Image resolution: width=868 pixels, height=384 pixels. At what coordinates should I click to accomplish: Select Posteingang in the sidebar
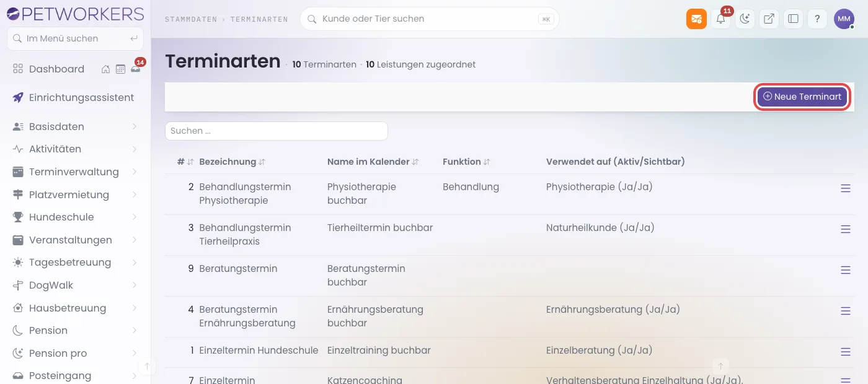[x=60, y=375]
